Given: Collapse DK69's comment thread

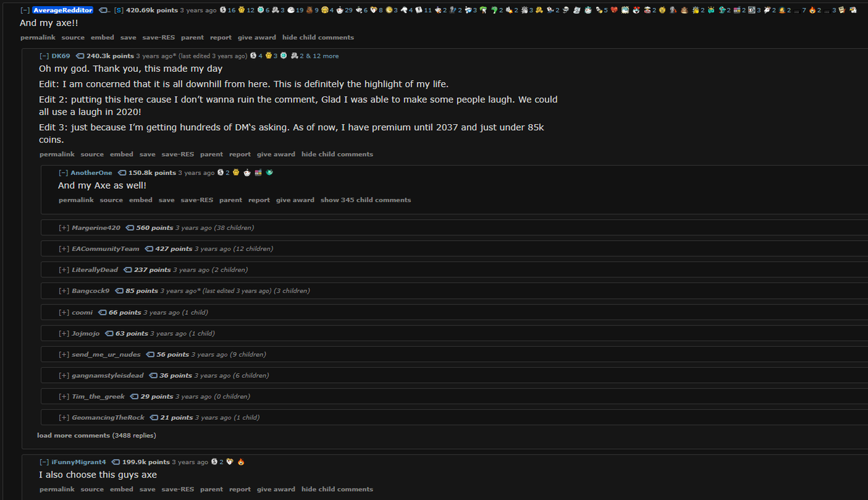Looking at the screenshot, I should [x=44, y=56].
